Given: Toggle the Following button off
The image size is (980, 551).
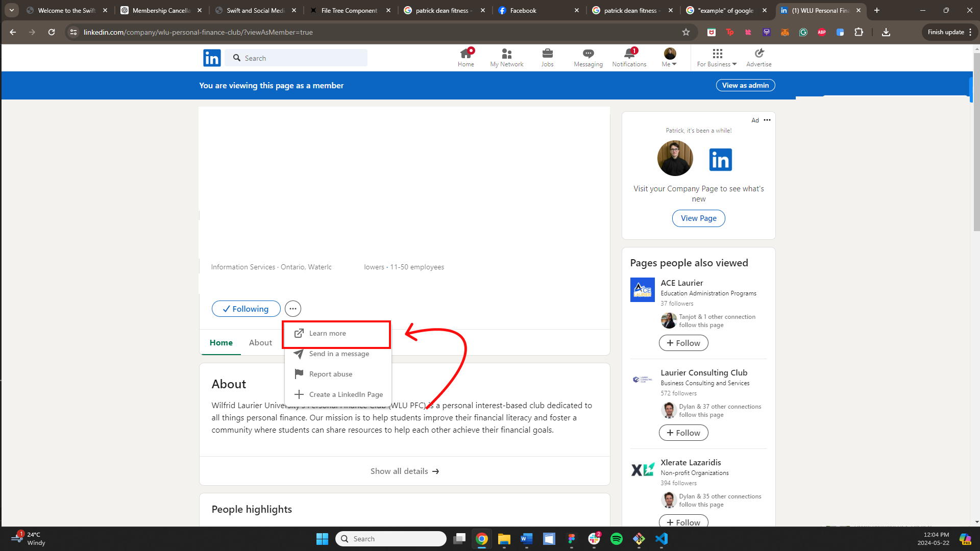Looking at the screenshot, I should click(x=246, y=309).
